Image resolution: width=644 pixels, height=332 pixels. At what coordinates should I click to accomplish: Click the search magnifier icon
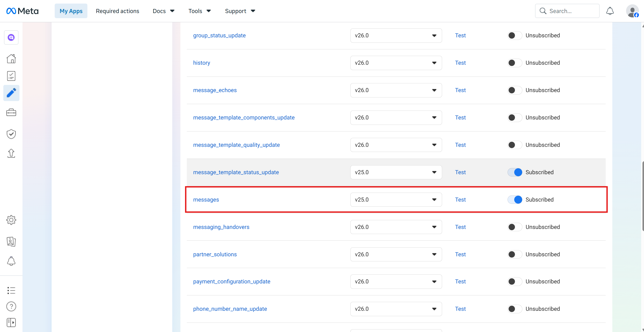[x=543, y=11]
